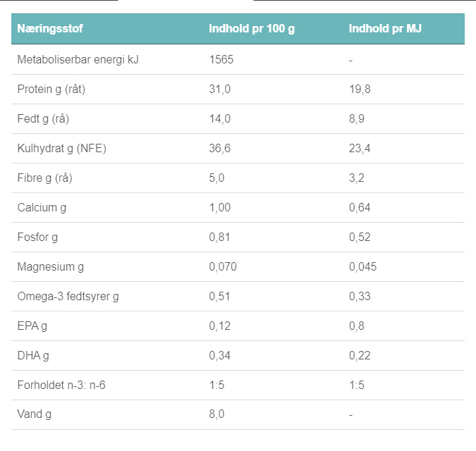Click the protein value 31,0
The height and width of the screenshot is (451, 476).
[219, 89]
